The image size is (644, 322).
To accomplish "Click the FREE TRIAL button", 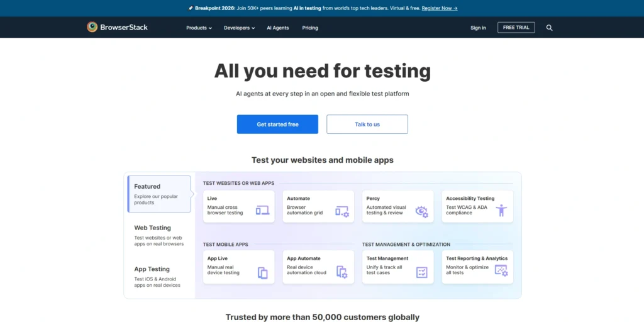I will click(516, 28).
